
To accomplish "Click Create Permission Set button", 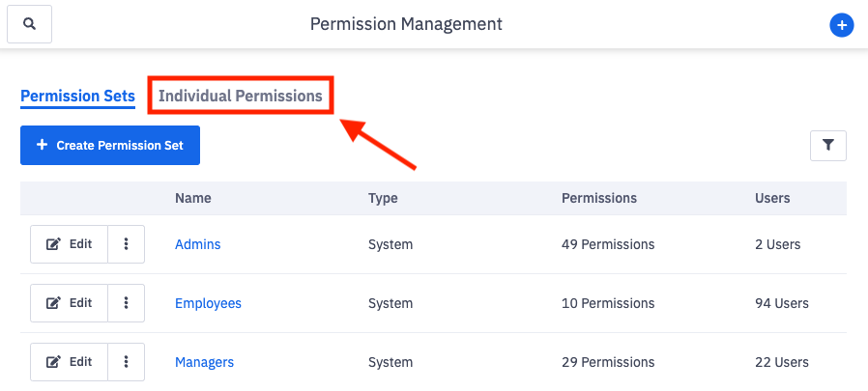I will click(110, 146).
